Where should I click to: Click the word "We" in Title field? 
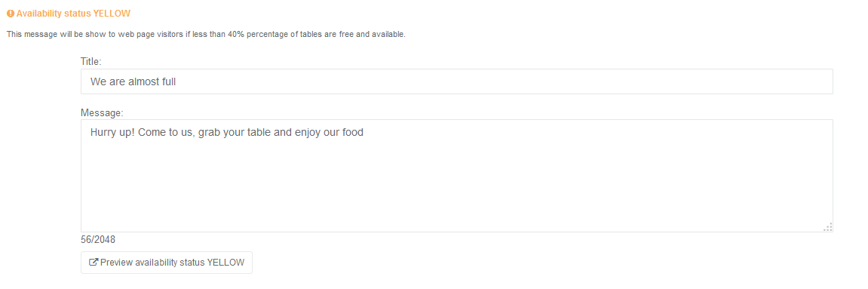pos(99,81)
